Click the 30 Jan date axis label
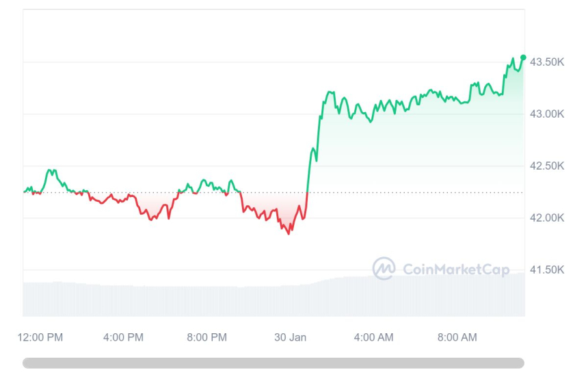This screenshot has height=392, width=588. point(290,337)
